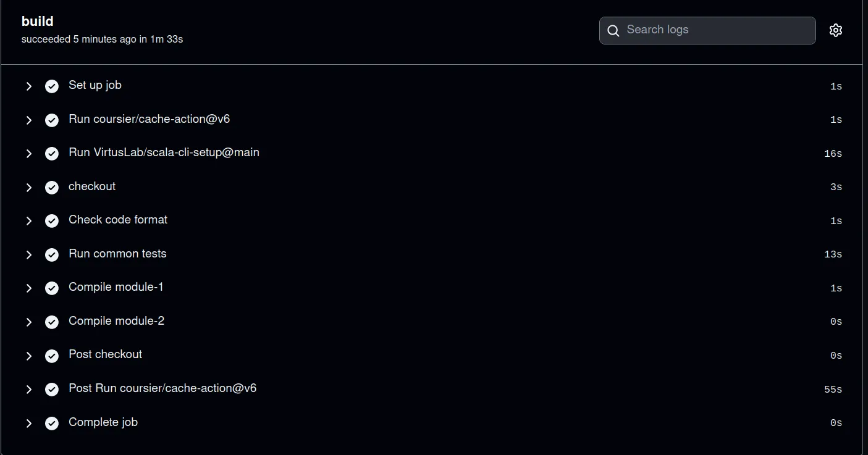Click success check icon for Compile module-1

(52, 288)
